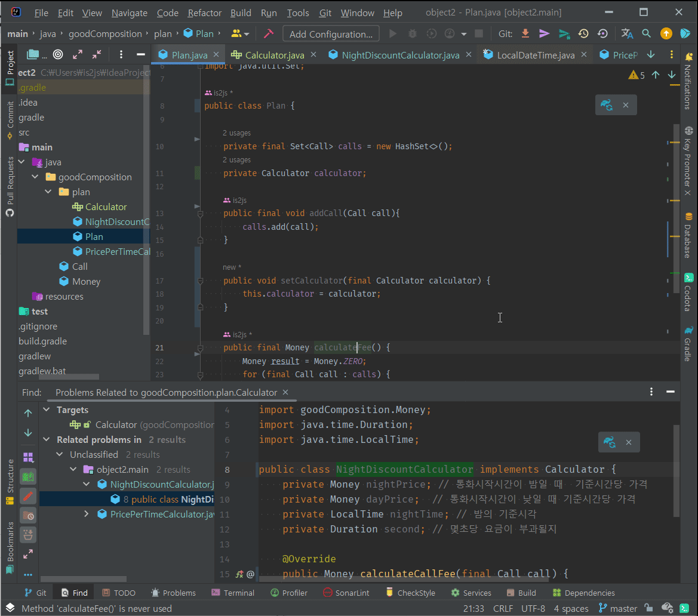The height and width of the screenshot is (616, 698).
Task: Click the Git Push icon in toolbar
Action: pos(564,34)
